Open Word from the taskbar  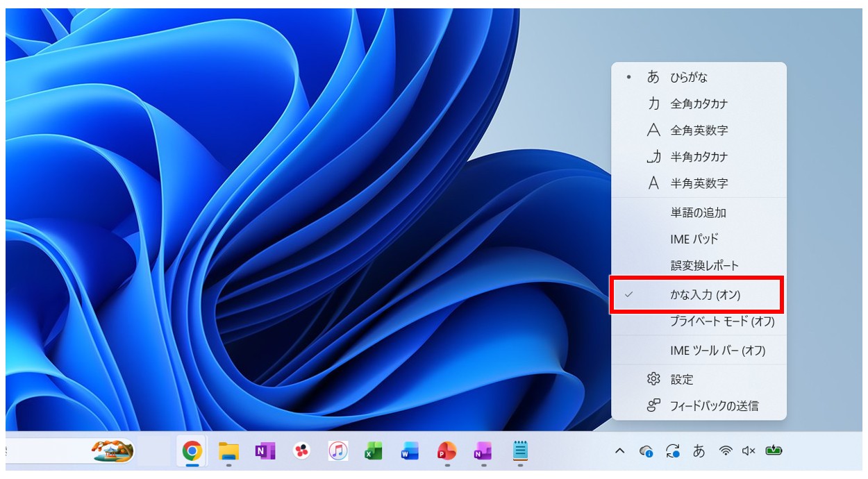pos(410,452)
